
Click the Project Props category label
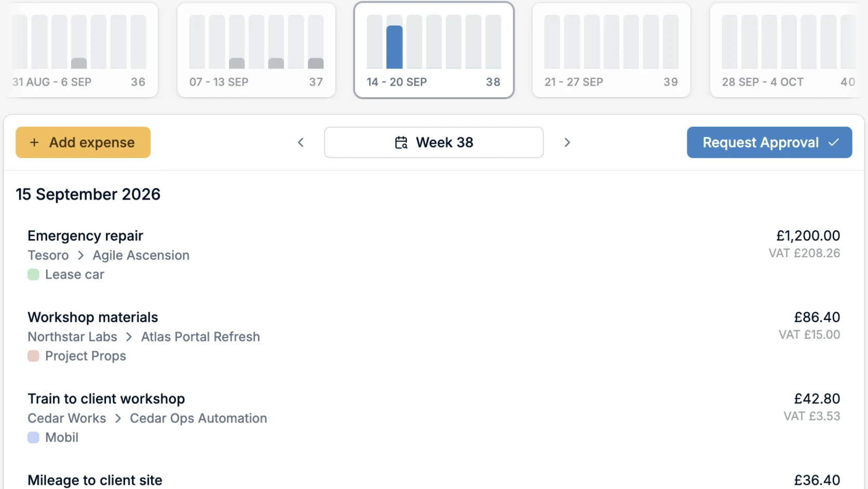click(86, 356)
